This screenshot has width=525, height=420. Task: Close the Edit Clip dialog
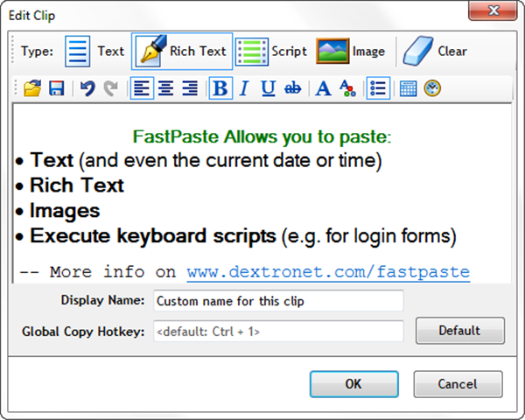coord(493,10)
